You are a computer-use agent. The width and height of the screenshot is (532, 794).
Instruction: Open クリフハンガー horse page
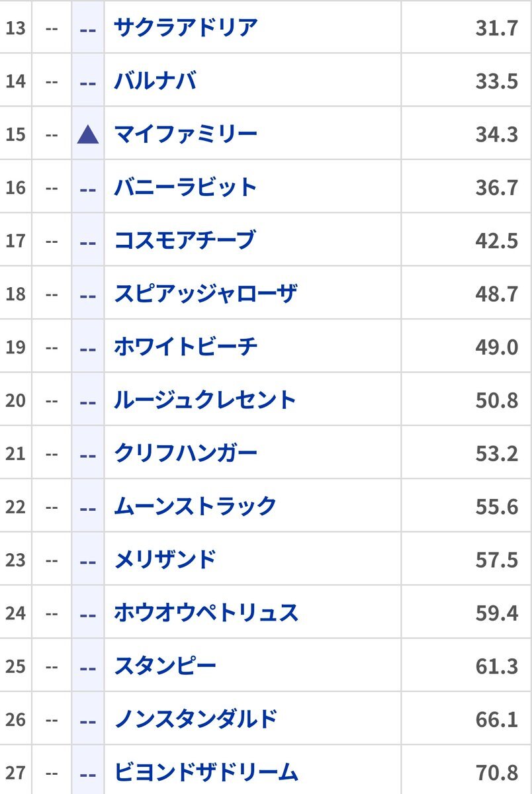tap(186, 453)
